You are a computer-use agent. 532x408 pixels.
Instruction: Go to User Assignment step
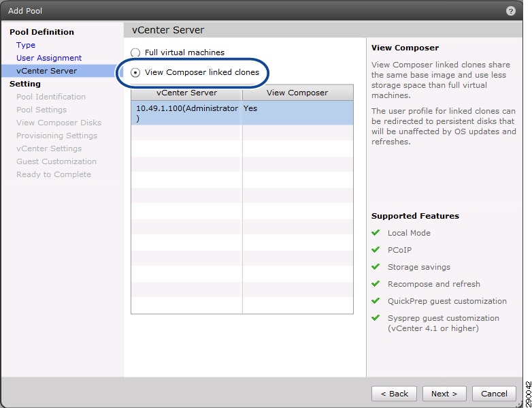49,58
